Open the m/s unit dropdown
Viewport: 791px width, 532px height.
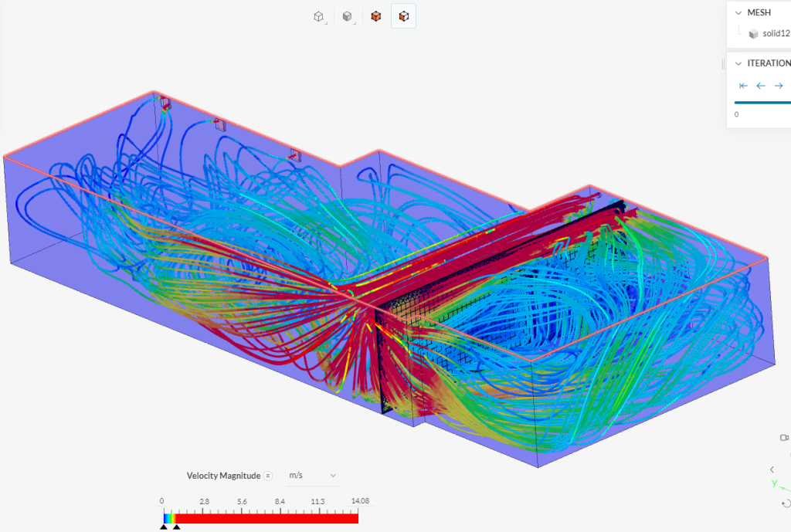pos(312,476)
